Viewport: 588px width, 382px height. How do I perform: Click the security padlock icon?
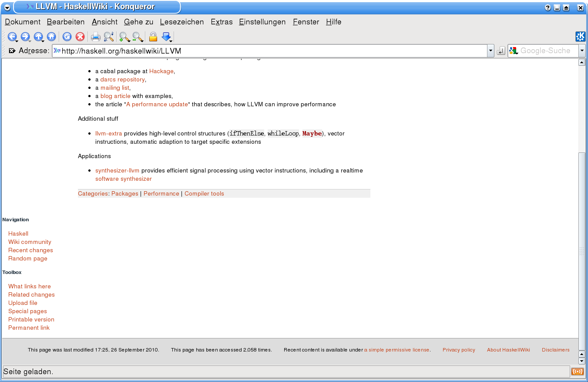[x=153, y=37]
